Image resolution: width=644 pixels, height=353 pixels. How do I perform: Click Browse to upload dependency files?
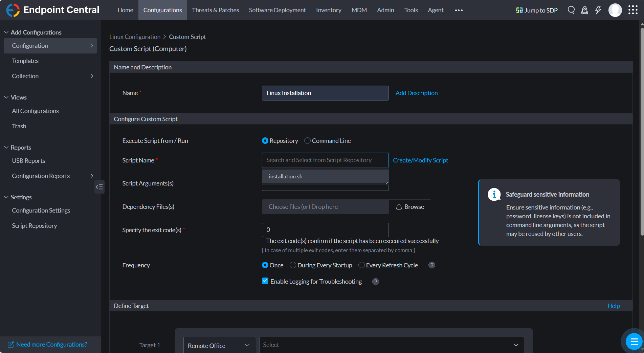pyautogui.click(x=410, y=207)
